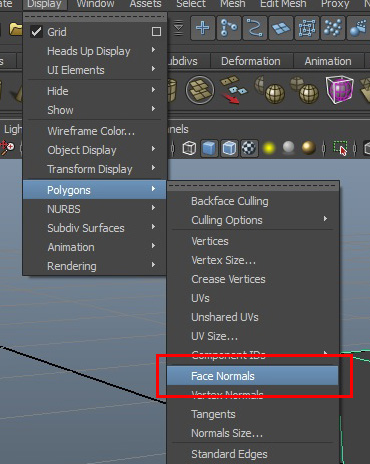Switch to the Deformation shelf tab
Viewport: 370px width, 464px height.
click(x=251, y=61)
